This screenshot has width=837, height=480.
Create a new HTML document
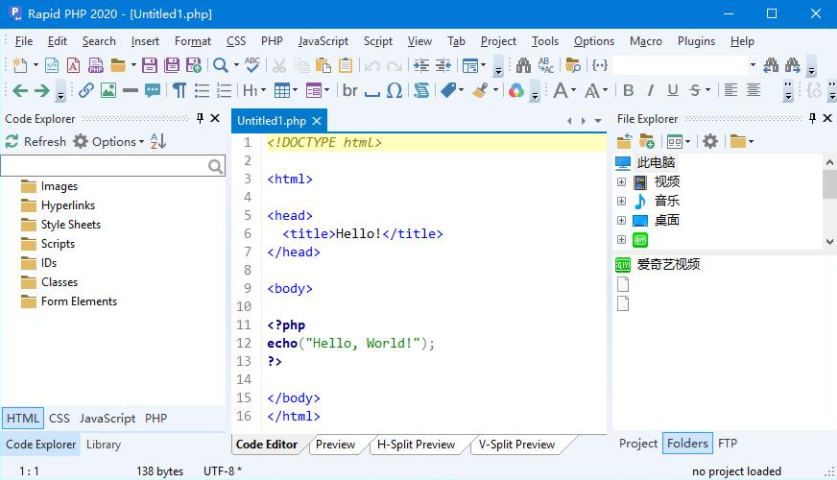point(52,65)
